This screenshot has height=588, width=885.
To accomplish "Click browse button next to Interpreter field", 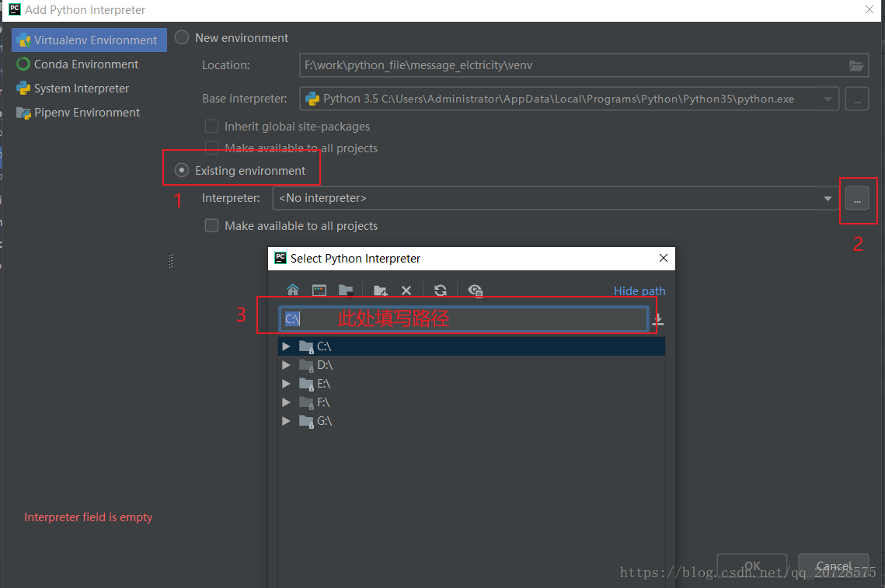I will [857, 199].
